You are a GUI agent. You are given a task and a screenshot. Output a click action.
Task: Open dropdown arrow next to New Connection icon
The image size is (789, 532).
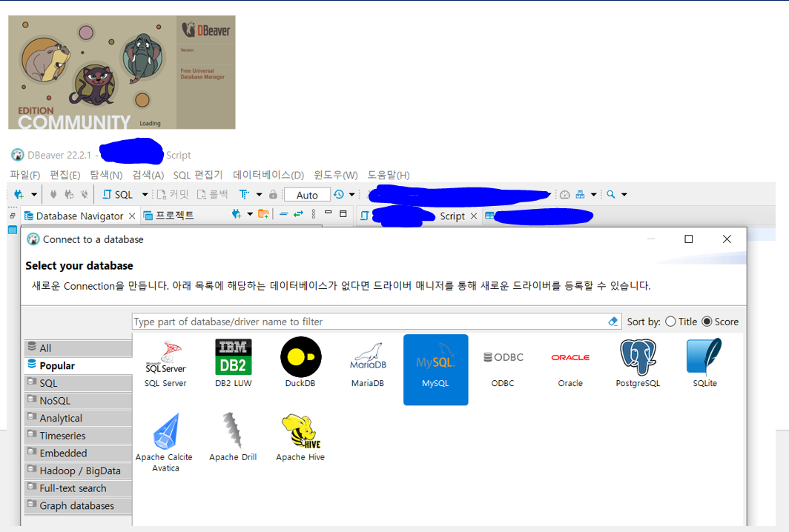[x=34, y=194]
